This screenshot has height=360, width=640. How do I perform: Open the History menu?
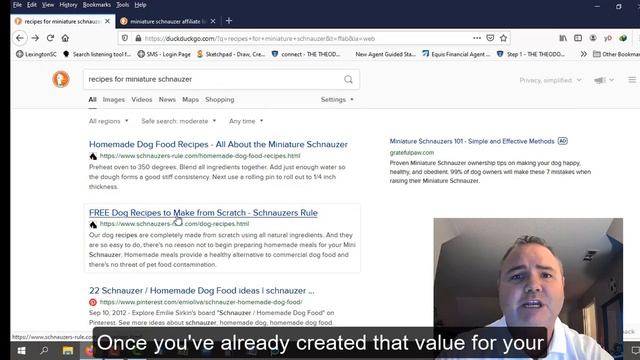(68, 5)
